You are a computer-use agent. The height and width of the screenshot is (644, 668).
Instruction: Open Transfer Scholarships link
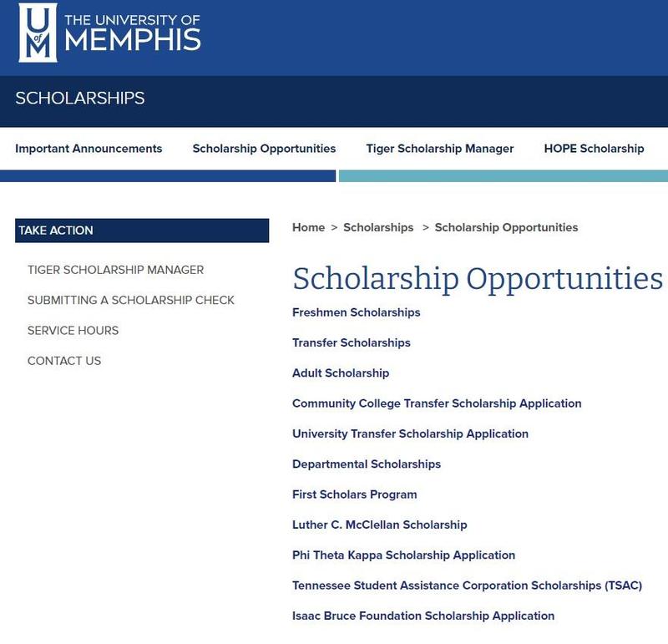click(351, 342)
